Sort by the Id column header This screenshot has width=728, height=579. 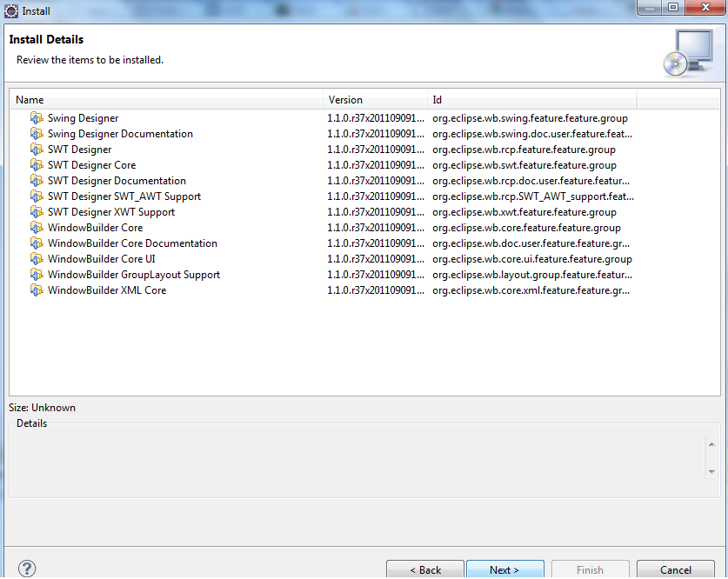pyautogui.click(x=532, y=100)
